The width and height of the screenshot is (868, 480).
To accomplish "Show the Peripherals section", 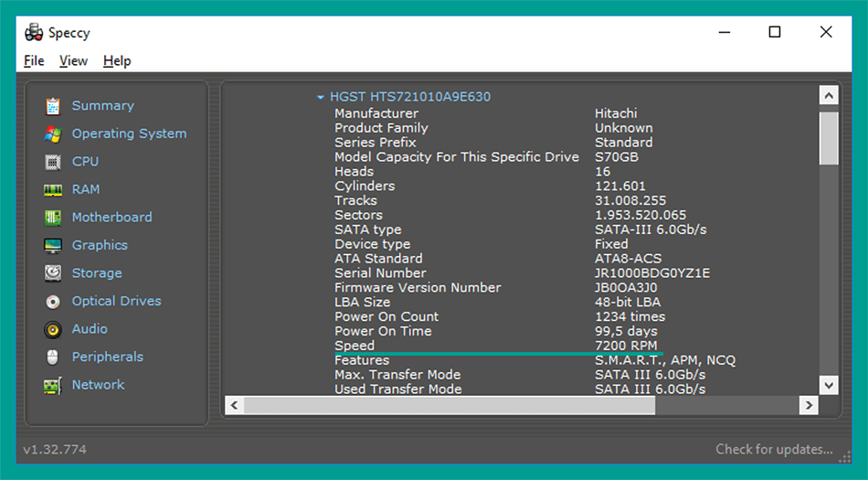I will tap(108, 357).
